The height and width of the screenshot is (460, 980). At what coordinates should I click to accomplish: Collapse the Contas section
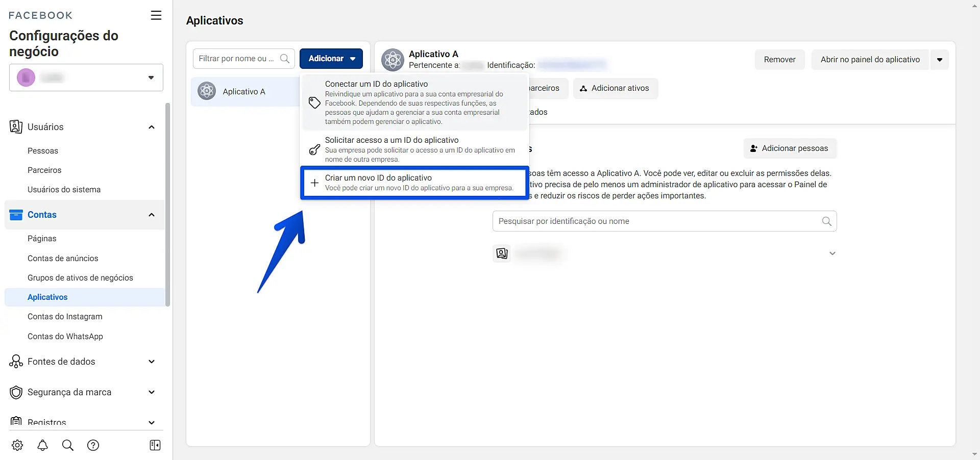coord(152,215)
